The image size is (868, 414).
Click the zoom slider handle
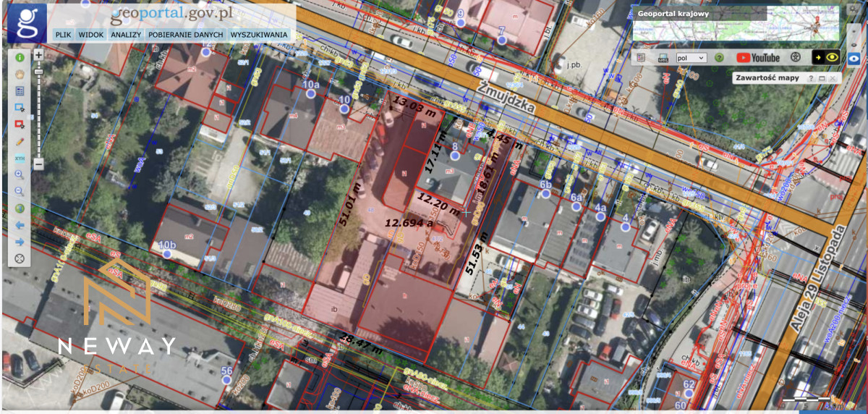[38, 72]
